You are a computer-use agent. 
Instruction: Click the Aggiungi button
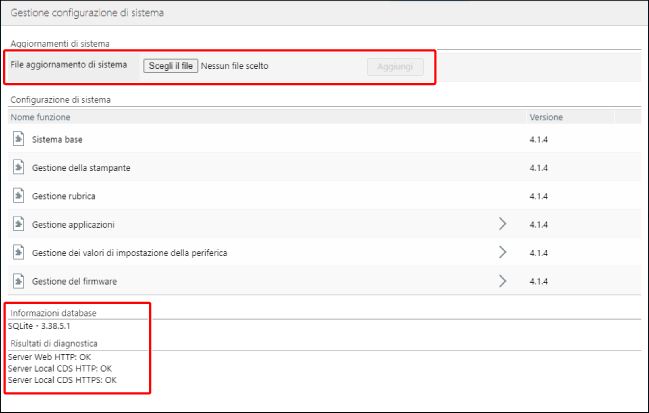[x=395, y=66]
